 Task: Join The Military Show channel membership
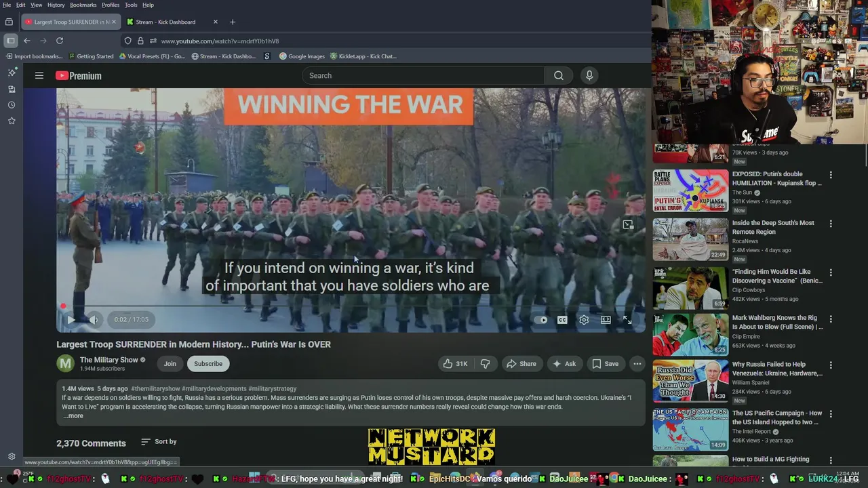coord(170,364)
